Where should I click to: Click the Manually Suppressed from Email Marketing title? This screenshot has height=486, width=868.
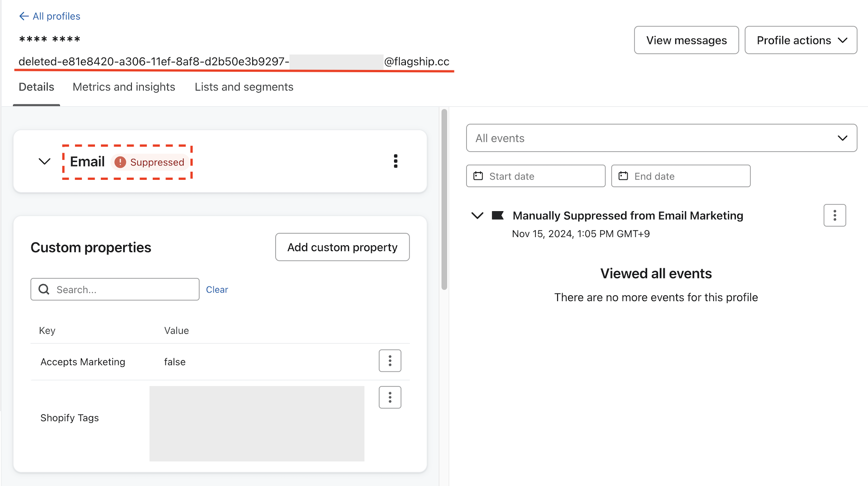point(628,216)
